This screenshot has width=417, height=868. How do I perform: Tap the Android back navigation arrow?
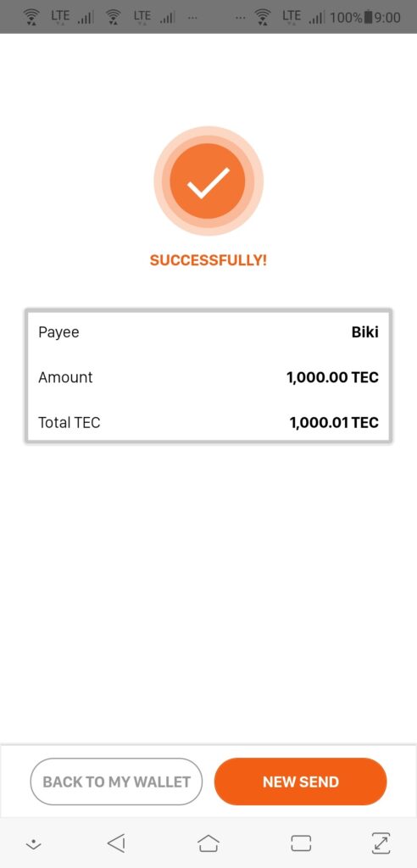pyautogui.click(x=116, y=843)
